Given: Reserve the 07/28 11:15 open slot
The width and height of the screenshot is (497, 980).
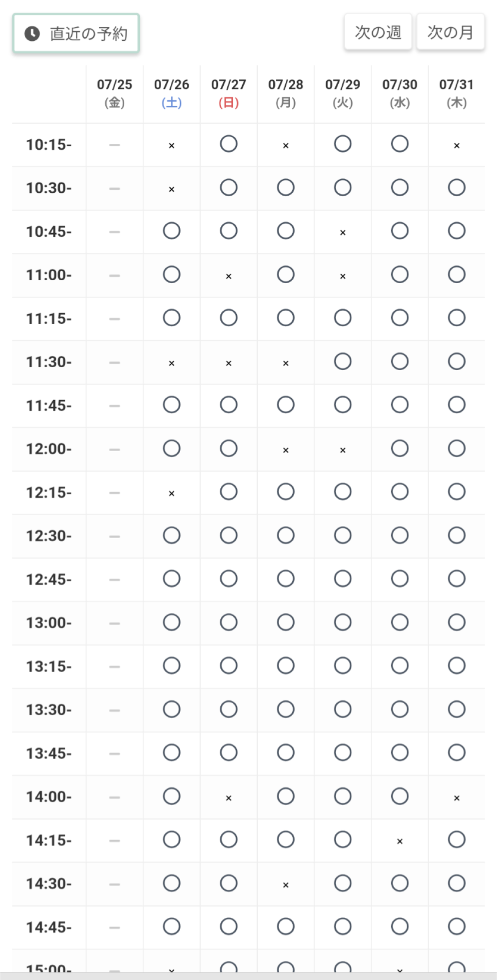Looking at the screenshot, I should click(x=286, y=318).
